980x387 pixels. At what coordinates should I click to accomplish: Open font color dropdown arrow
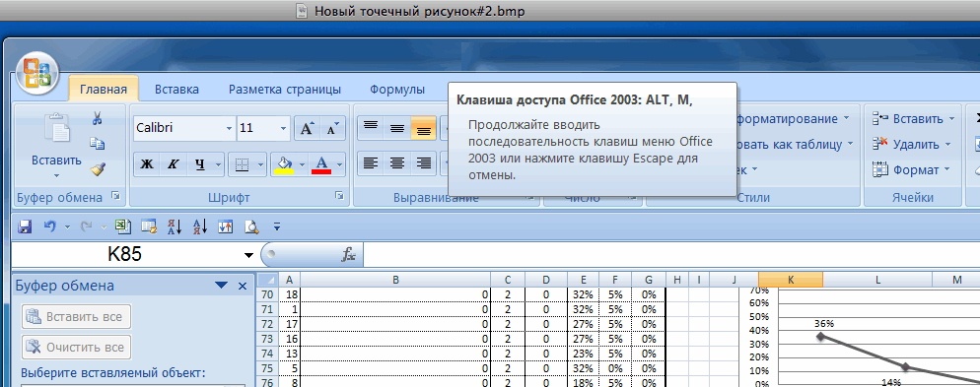point(339,164)
